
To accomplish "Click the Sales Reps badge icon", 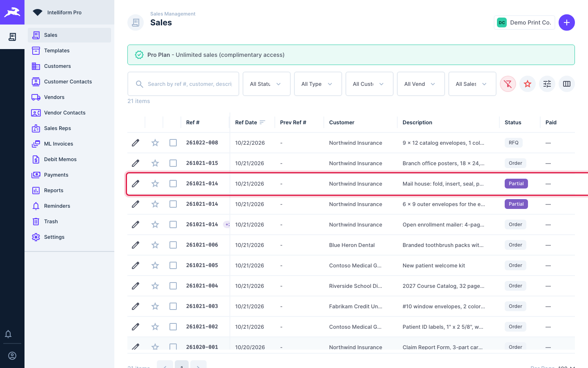I will tap(36, 128).
